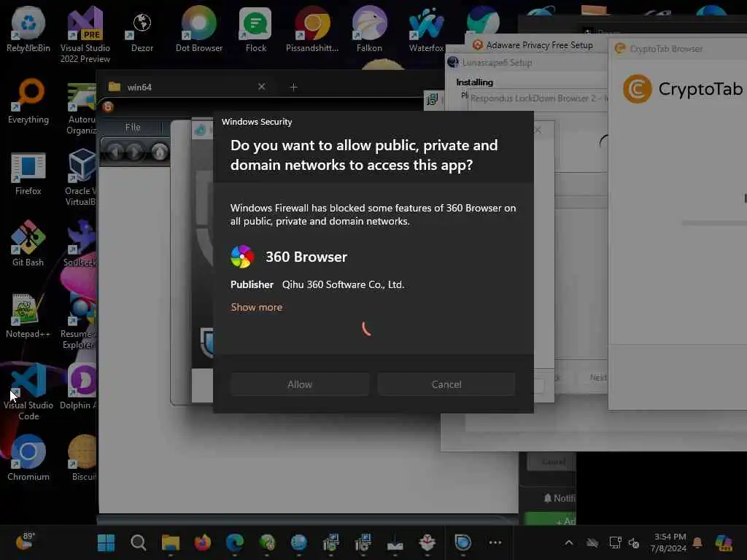Launch the Falkon browser shortcut
747x560 pixels.
pos(369,28)
